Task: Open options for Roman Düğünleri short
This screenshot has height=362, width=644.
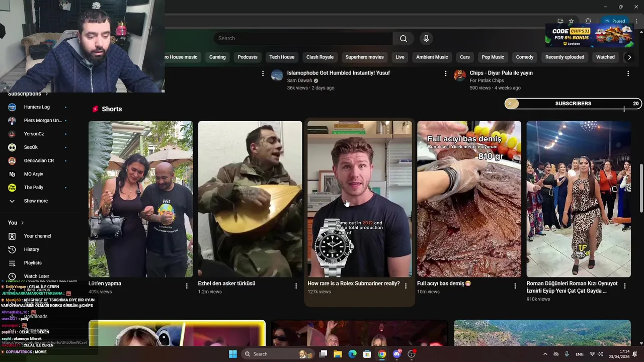Action: (624, 286)
